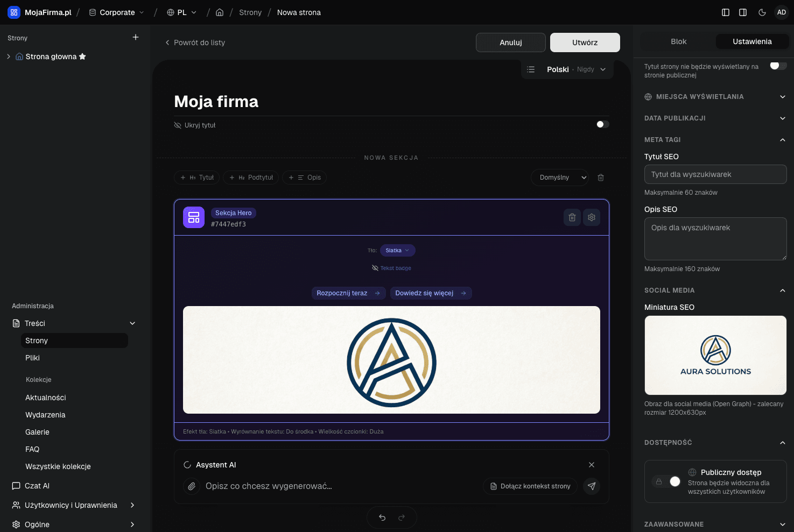Open the AD user avatar menu
Screen dimensions: 794x532
782,12
